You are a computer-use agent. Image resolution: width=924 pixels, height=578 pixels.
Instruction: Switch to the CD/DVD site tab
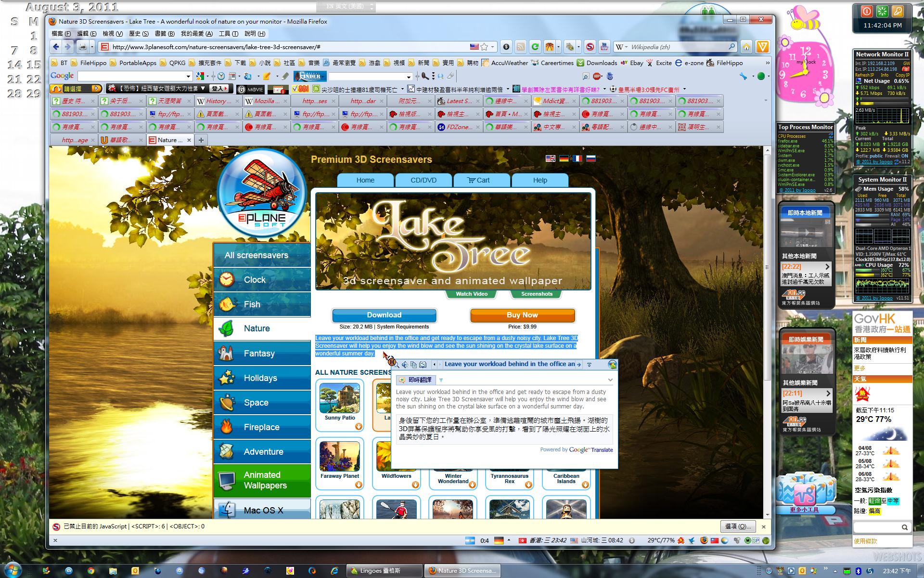423,180
